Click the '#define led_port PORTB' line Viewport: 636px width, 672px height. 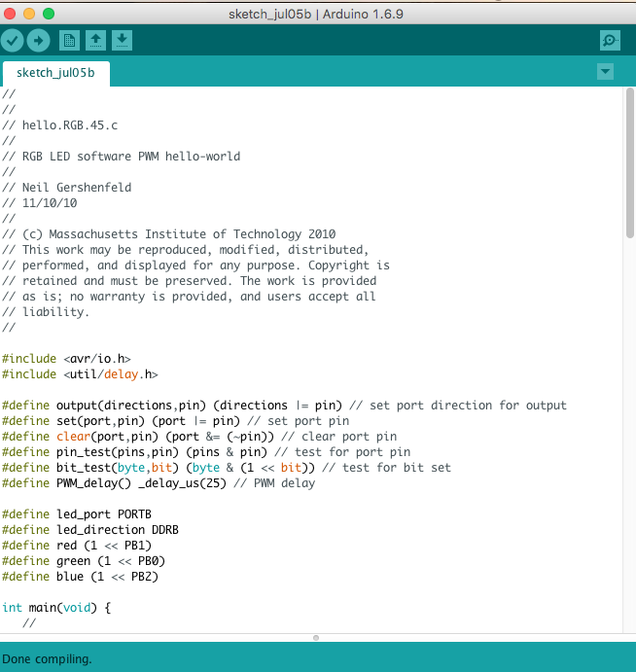77,514
